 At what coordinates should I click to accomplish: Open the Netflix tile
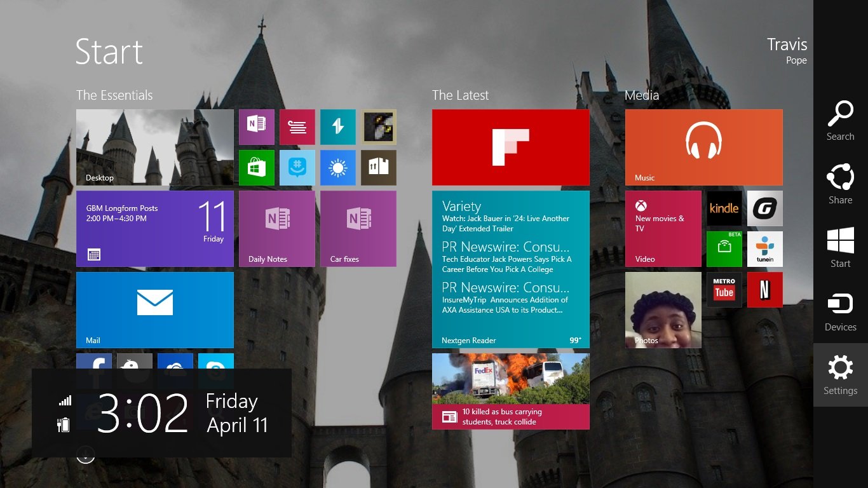tap(765, 290)
